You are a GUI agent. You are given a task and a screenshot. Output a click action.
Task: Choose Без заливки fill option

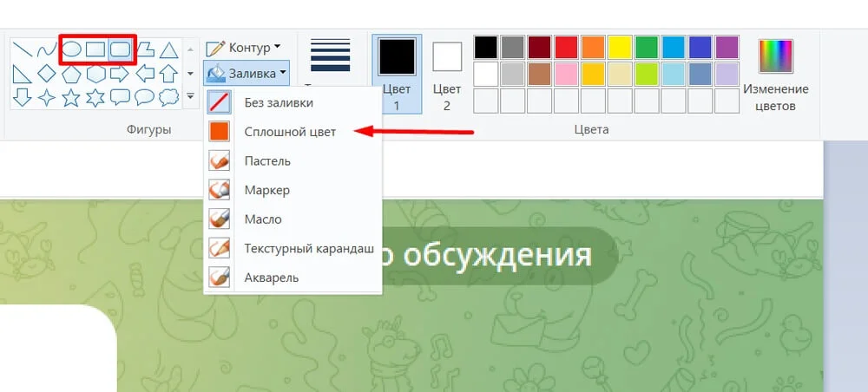point(293,102)
